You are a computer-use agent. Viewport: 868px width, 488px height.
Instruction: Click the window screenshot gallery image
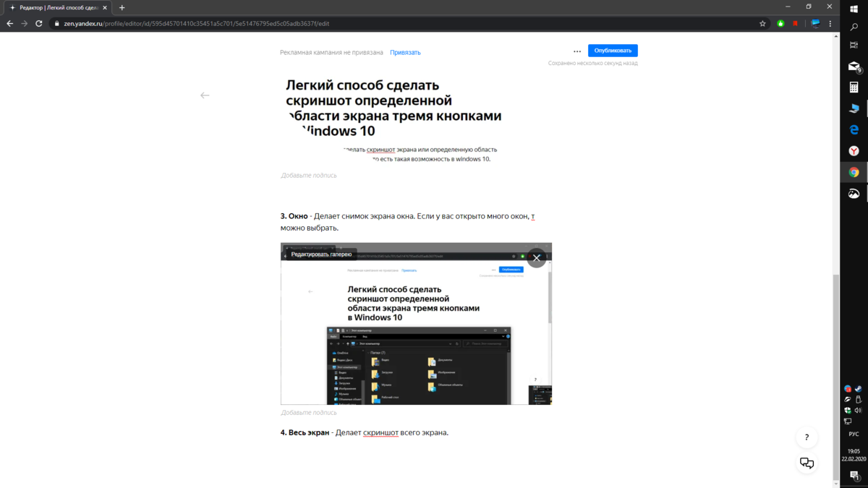(x=416, y=324)
